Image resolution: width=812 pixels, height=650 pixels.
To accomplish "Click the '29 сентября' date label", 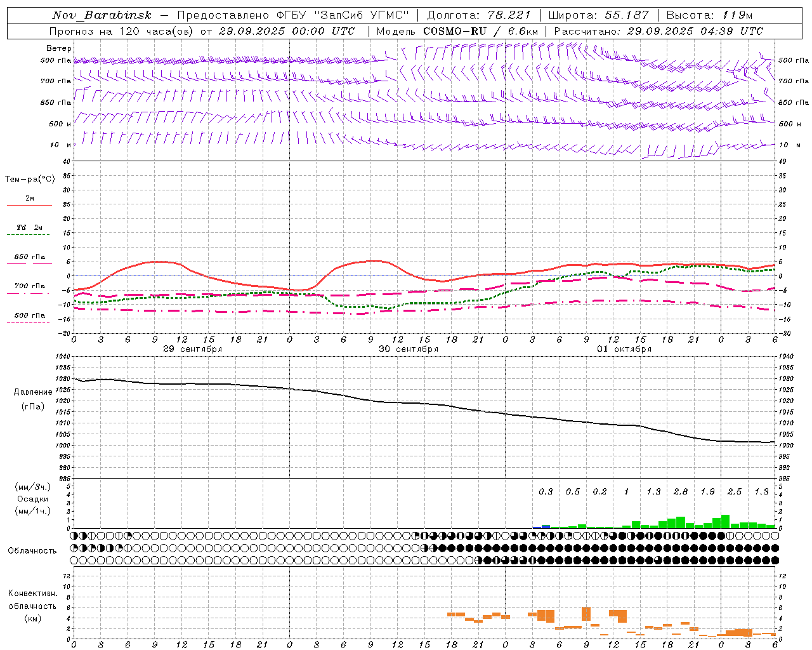I will point(192,349).
